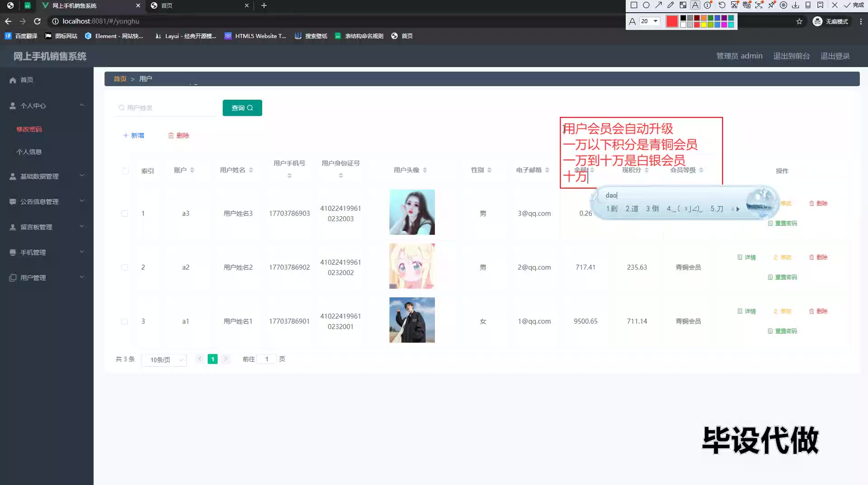Viewport: 868px width, 485px height.
Task: Open the long screenshot scissors tool
Action: [x=734, y=5]
